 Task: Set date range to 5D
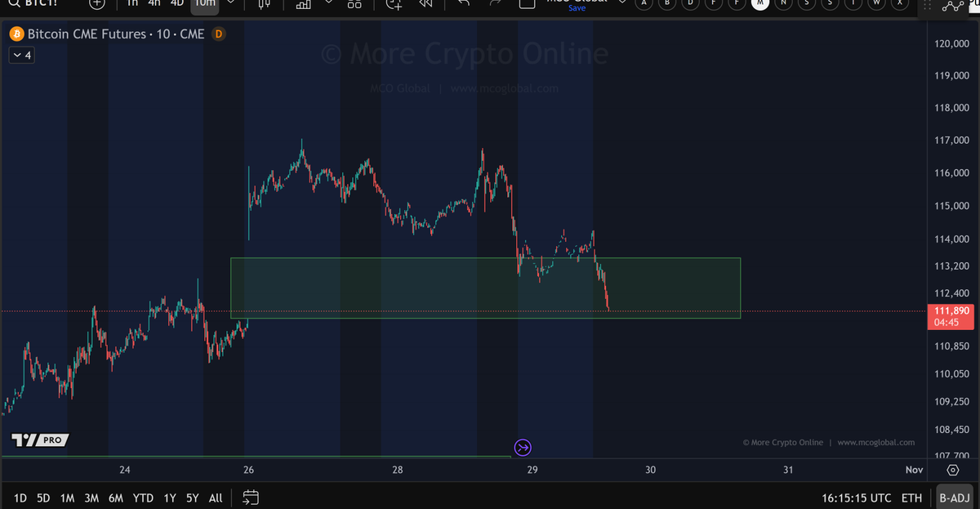(x=43, y=498)
